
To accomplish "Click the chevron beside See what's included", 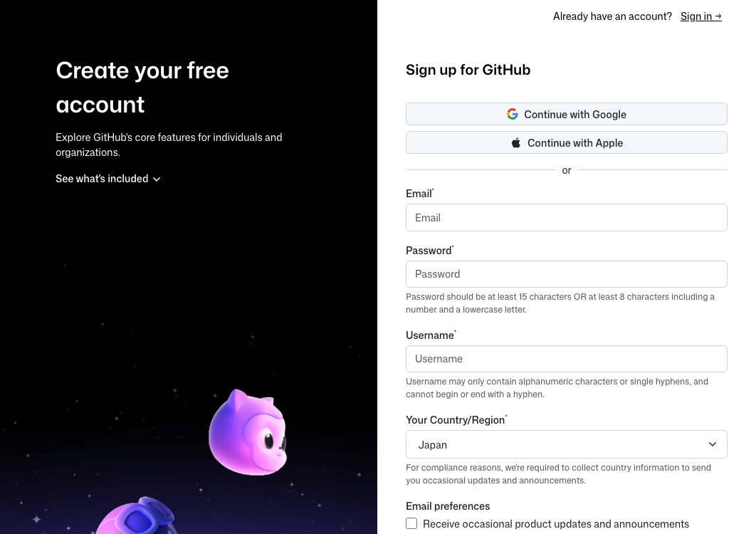I will [157, 179].
